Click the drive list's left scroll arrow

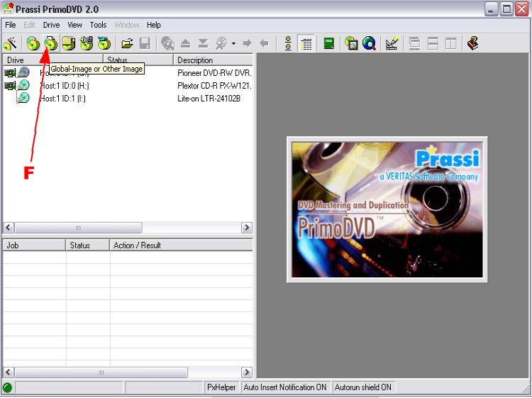[x=9, y=227]
